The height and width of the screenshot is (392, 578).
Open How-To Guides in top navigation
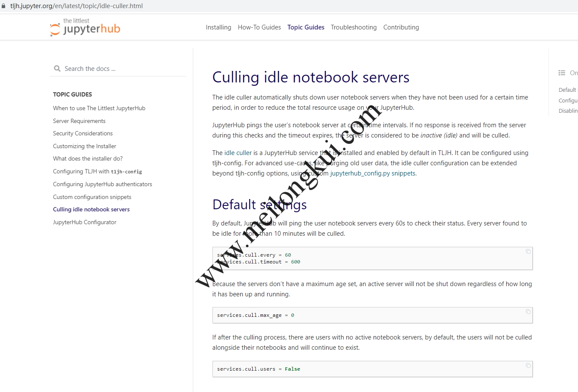[260, 27]
